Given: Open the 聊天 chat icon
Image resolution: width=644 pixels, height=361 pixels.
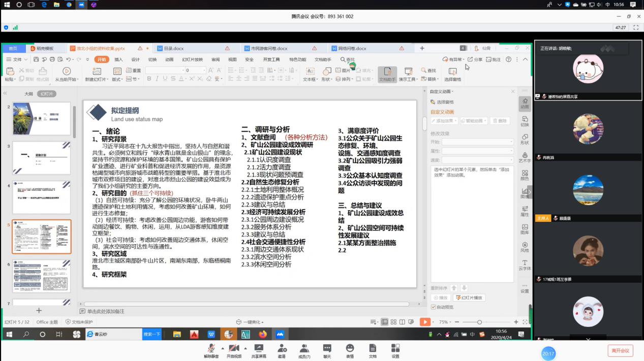Looking at the screenshot, I should [327, 348].
